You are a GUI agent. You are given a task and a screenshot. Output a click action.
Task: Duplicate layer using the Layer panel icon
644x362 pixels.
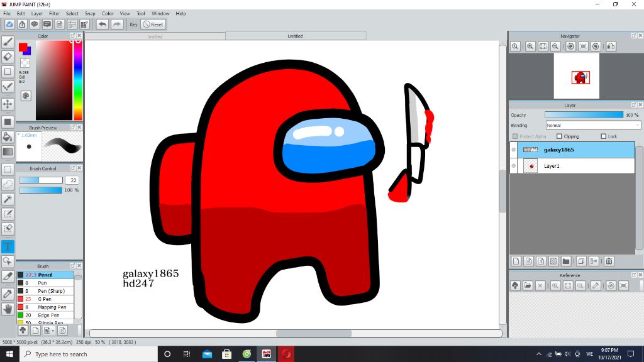(581, 261)
